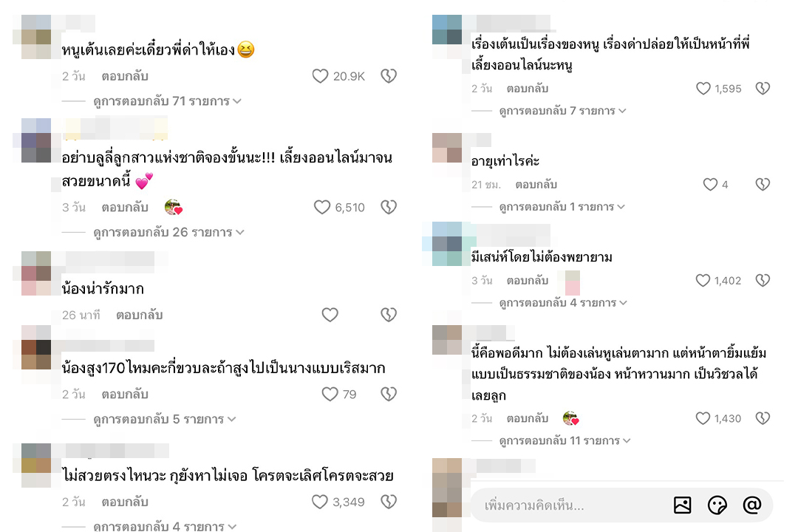The image size is (798, 532).
Task: Open image attachment icon in comment box
Action: click(x=682, y=505)
